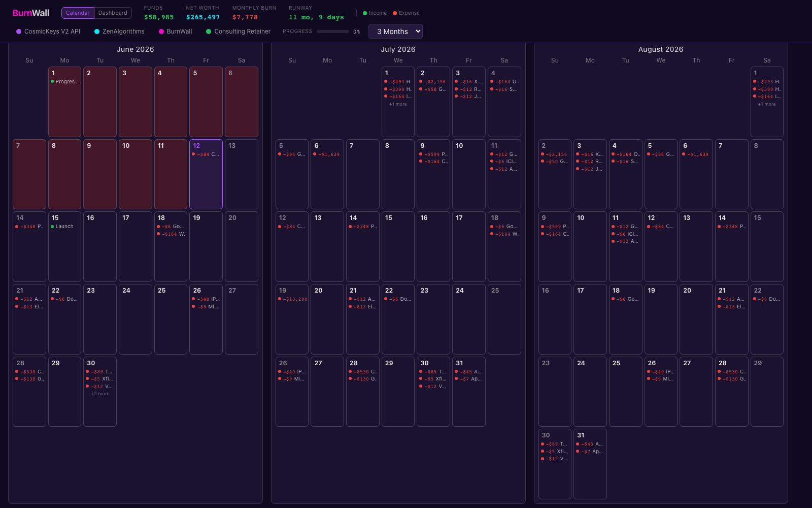Click the -$45 expense on July 31

469,372
